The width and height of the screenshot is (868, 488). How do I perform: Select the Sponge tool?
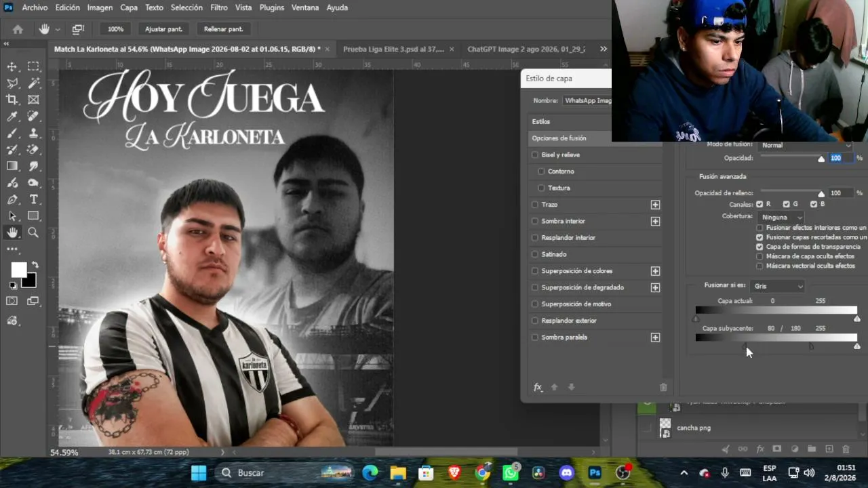33,183
